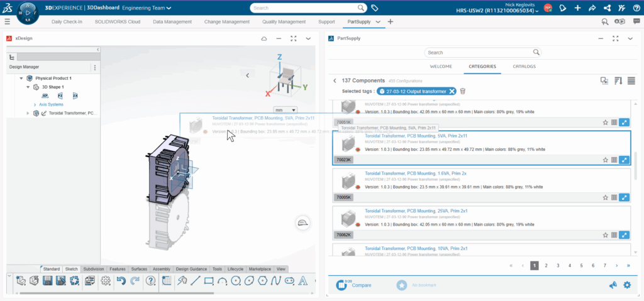
Task: Open the hamburger dashboard menu
Action: tap(8, 22)
